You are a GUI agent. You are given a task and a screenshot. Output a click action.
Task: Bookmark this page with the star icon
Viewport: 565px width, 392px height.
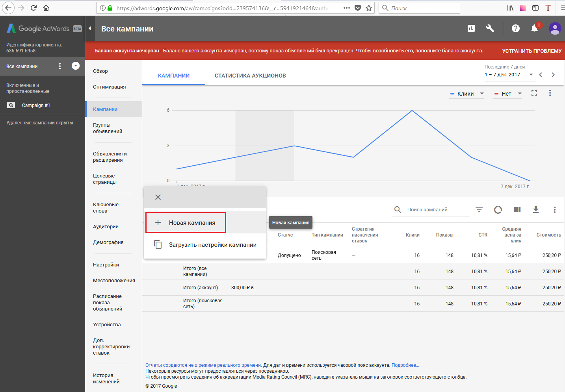(369, 8)
